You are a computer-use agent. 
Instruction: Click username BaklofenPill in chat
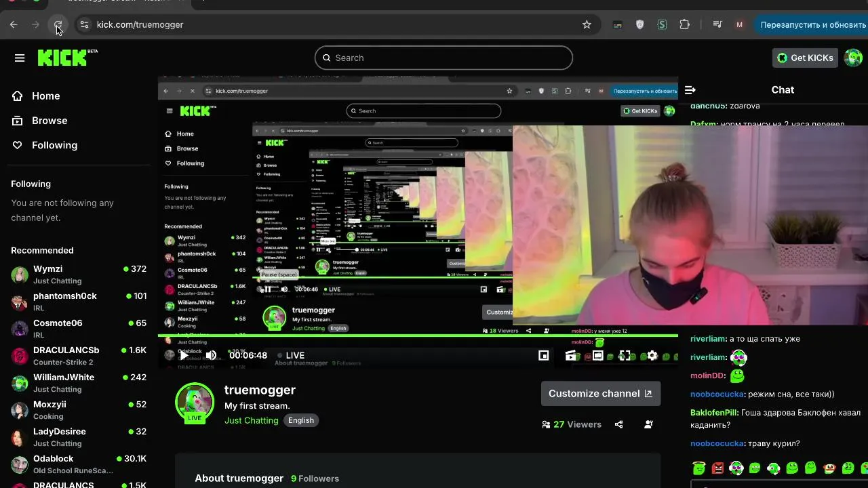click(713, 413)
